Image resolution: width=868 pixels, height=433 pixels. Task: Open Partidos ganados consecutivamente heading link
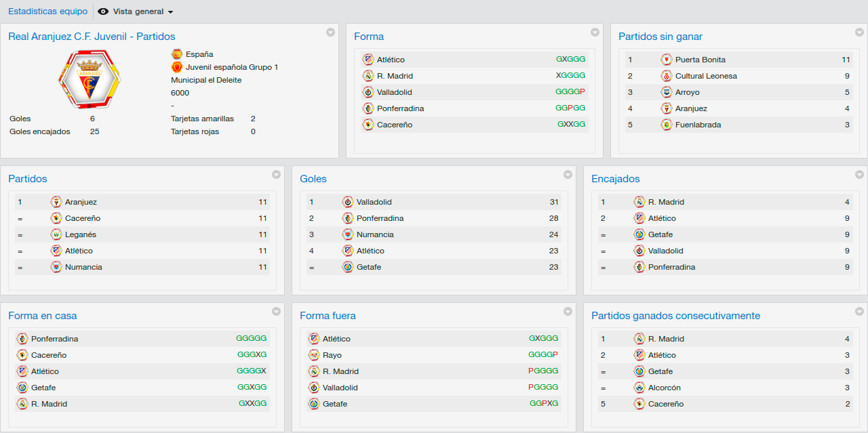[x=675, y=316]
